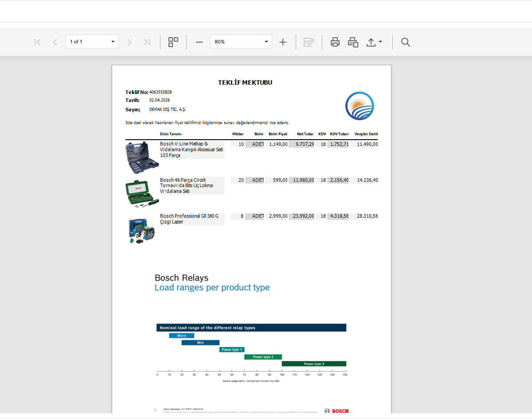Click the red BOSCH footer logo
Image resolution: width=532 pixels, height=419 pixels.
coord(336,411)
